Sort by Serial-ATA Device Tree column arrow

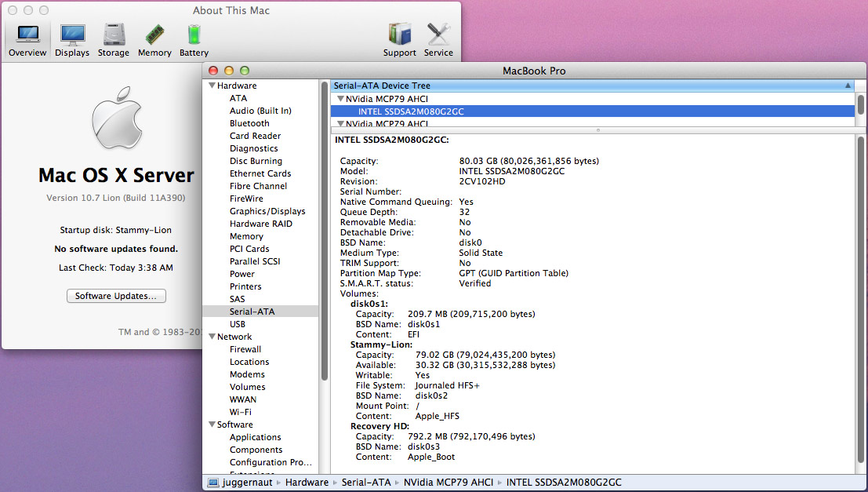(x=848, y=86)
